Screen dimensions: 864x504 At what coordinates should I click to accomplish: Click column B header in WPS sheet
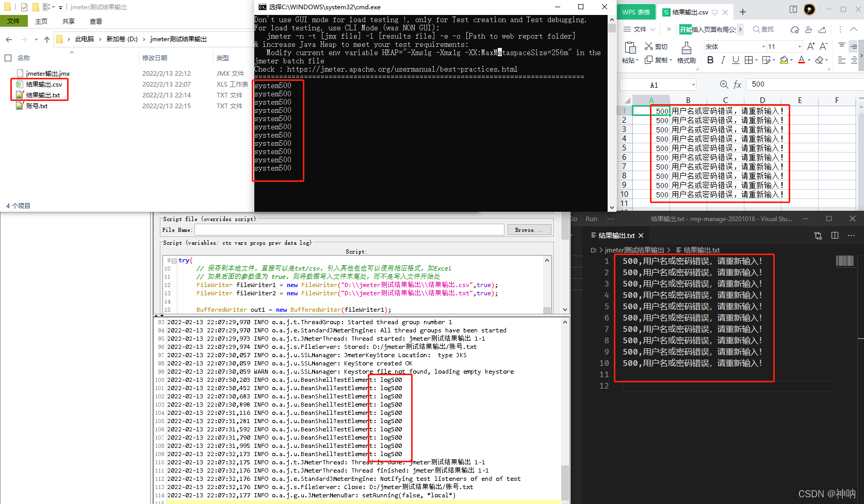click(688, 100)
